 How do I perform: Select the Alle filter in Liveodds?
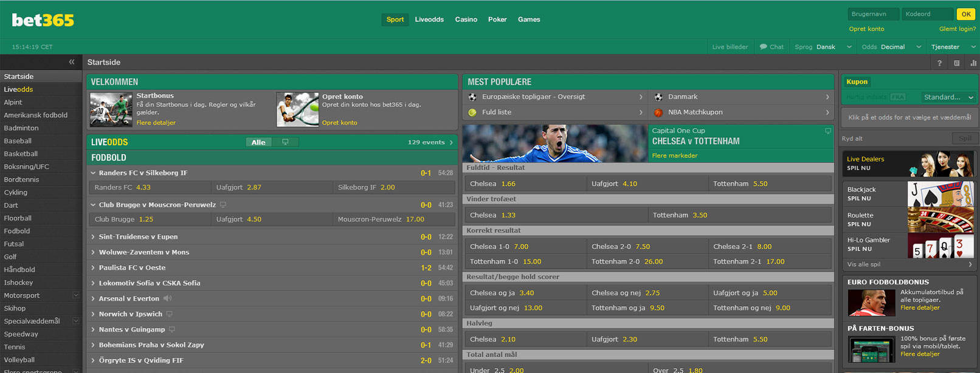tap(258, 142)
